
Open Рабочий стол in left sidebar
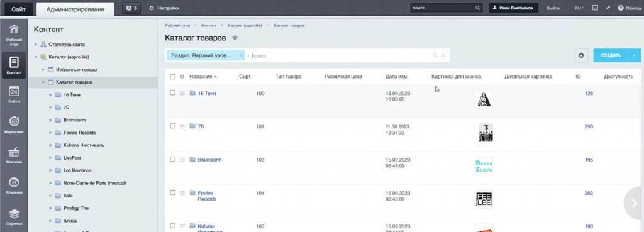14,35
